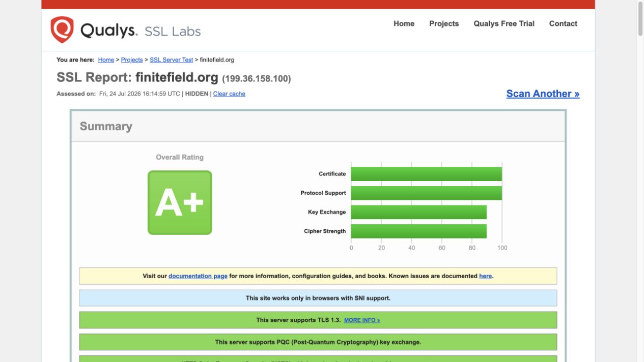Open the known issues 'here' link
The height and width of the screenshot is (362, 644).
485,276
